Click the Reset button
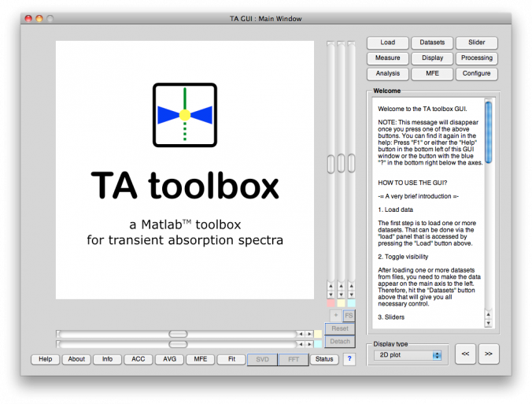This screenshot has width=532, height=404. click(340, 328)
